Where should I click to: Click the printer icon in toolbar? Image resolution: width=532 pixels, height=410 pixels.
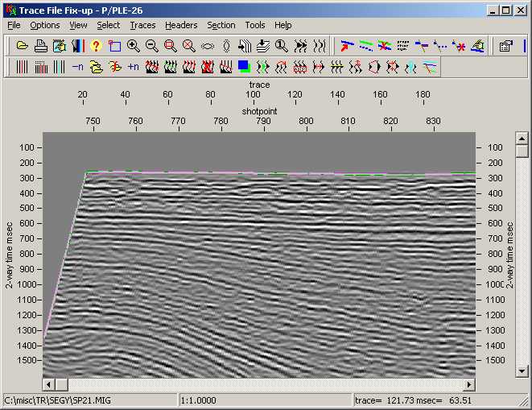40,46
